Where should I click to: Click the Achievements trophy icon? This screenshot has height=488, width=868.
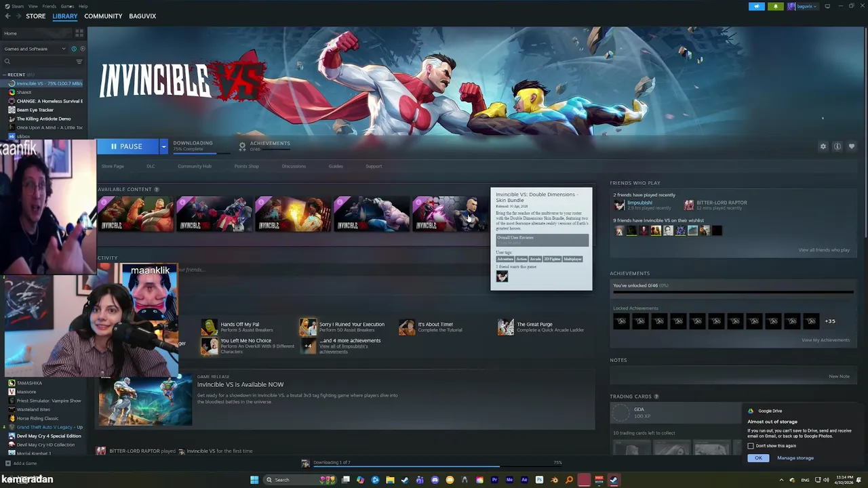(242, 146)
